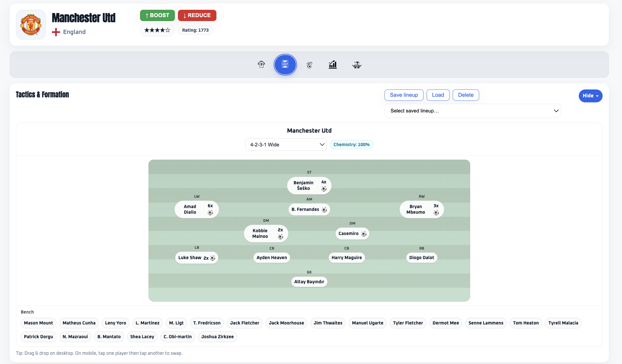Select L. Martínez from the bench
The width and height of the screenshot is (622, 364).
pos(148,323)
